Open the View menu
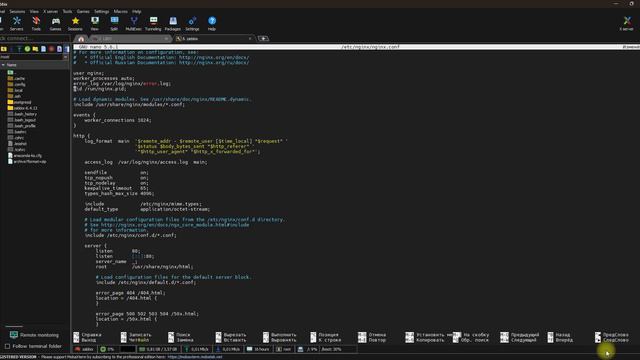Screen dimensions: 640x360 tap(34, 11)
